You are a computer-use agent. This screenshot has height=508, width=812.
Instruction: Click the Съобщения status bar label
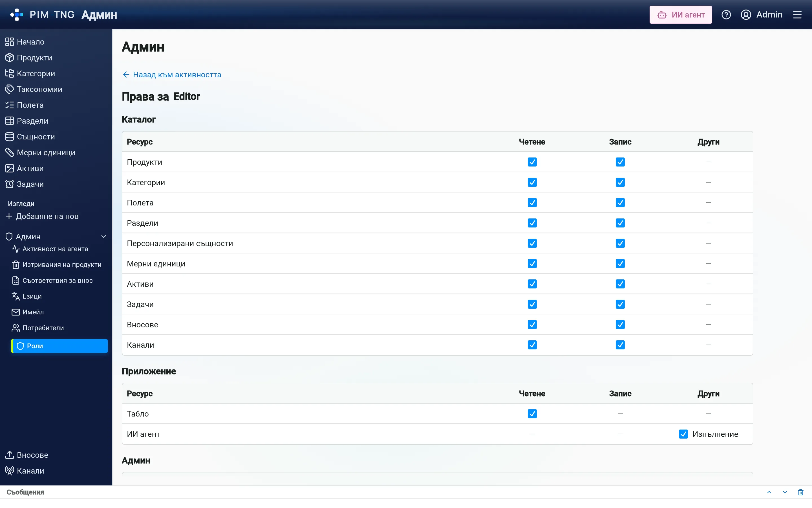point(25,492)
